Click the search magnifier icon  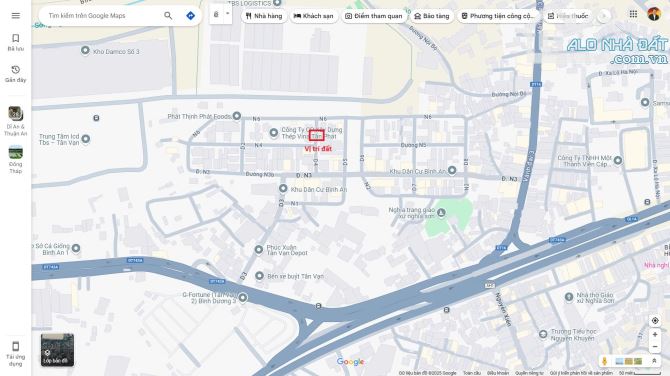click(168, 16)
